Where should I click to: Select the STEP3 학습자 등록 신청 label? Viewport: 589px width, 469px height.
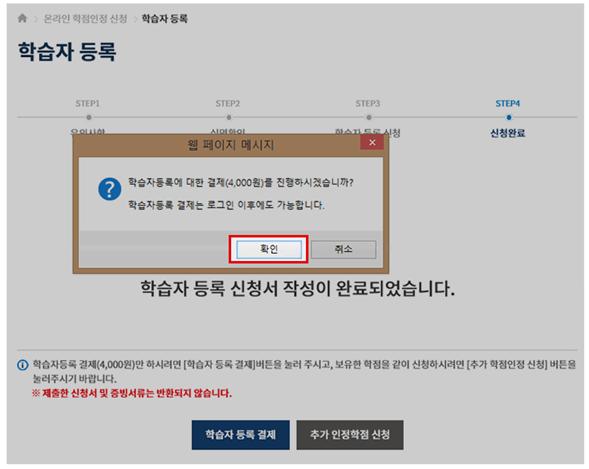[x=367, y=132]
